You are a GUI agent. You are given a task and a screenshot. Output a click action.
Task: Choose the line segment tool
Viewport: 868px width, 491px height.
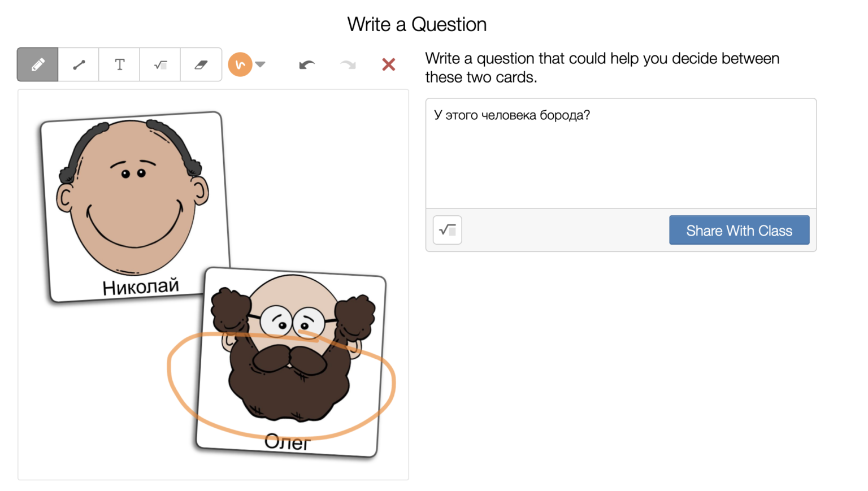(78, 64)
